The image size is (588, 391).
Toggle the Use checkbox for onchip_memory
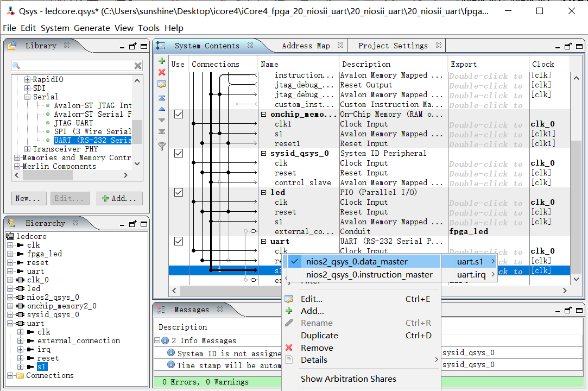click(x=178, y=114)
